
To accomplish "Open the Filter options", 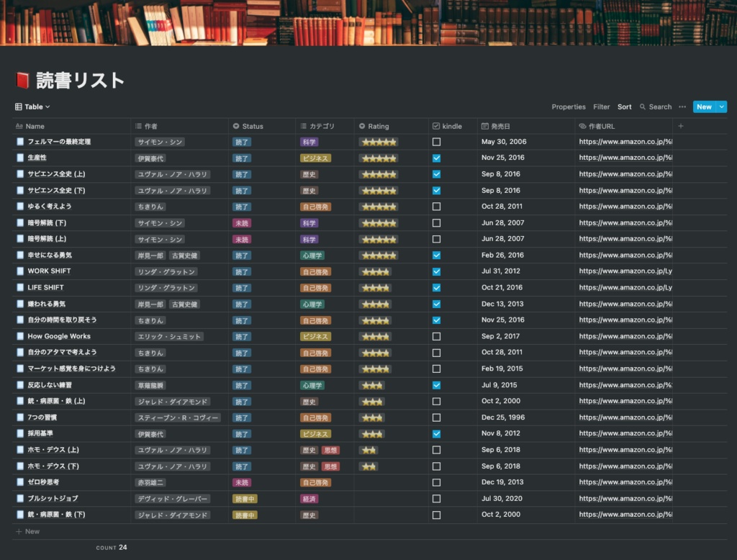I will 601,107.
